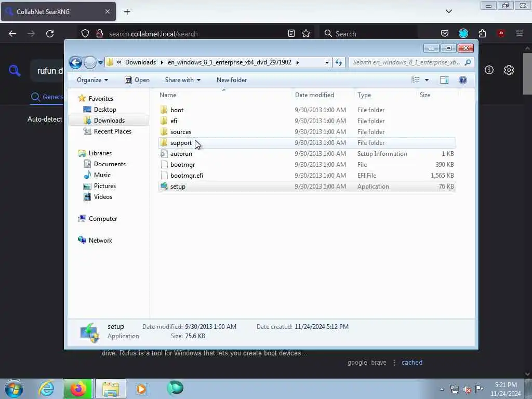Open Explorer help icon
The image size is (532, 399).
pyautogui.click(x=463, y=80)
